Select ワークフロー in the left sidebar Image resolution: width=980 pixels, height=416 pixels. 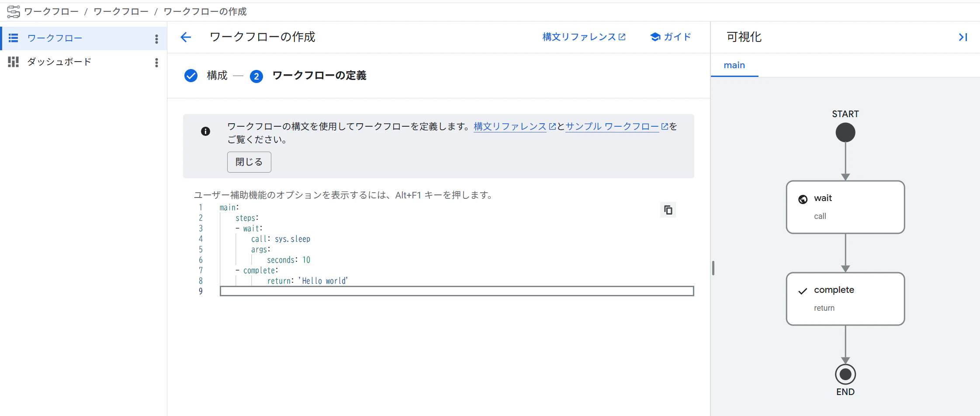(x=84, y=38)
